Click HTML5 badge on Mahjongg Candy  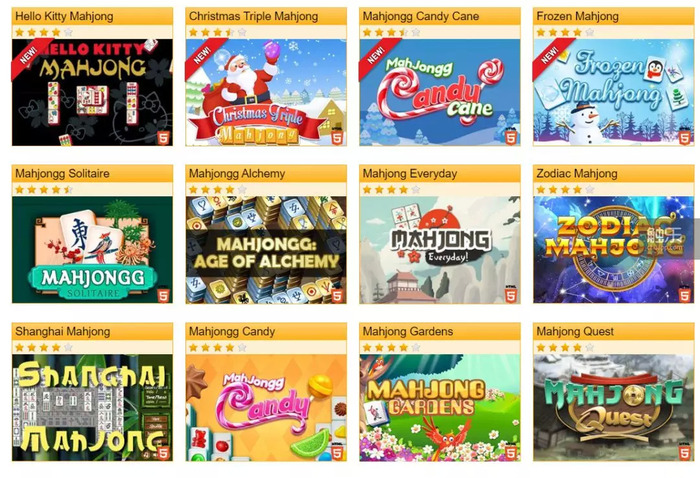pyautogui.click(x=338, y=452)
